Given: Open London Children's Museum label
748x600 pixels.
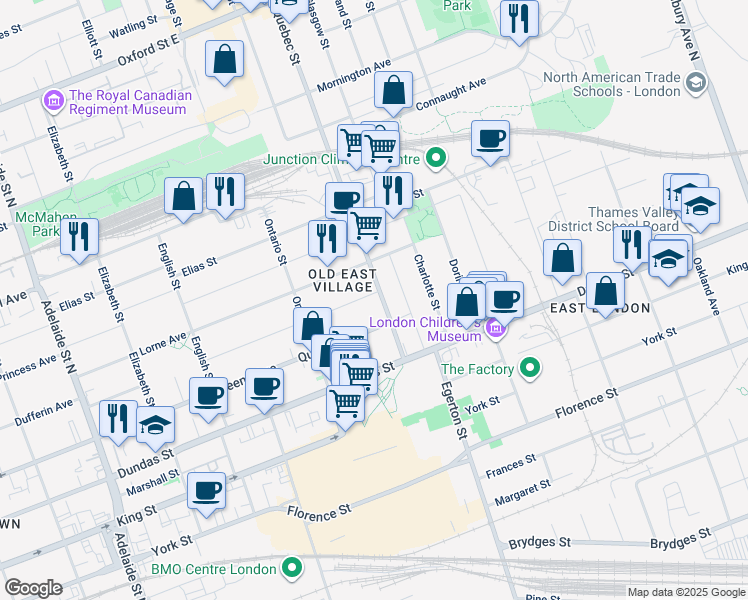Looking at the screenshot, I should (426, 329).
